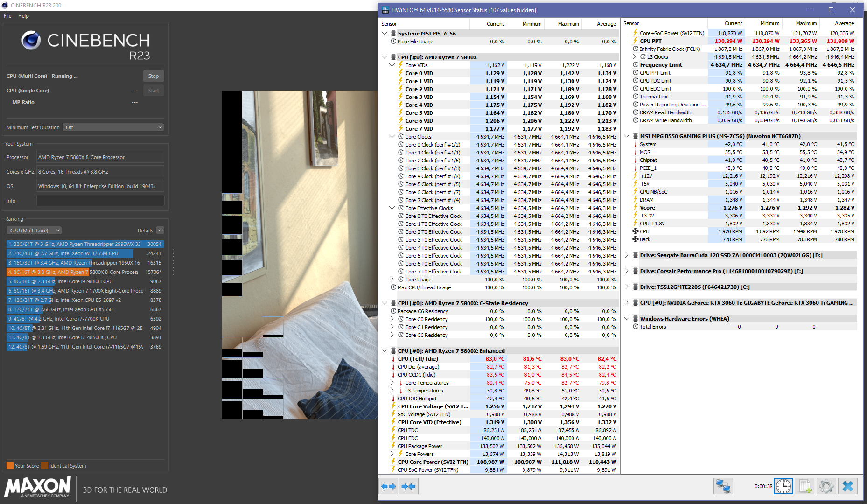Click the clock reset-timer icon in HWiNFO

pos(783,486)
